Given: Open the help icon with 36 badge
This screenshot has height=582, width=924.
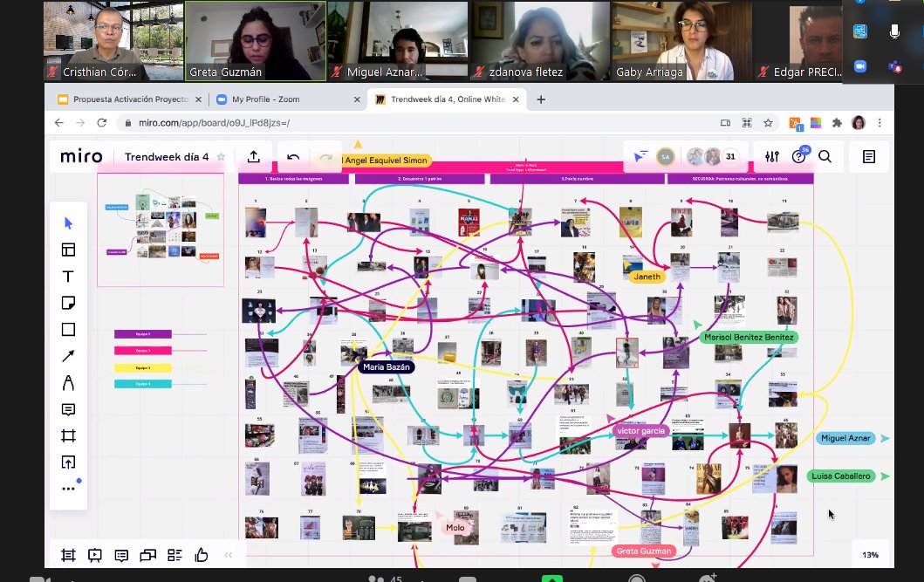Looking at the screenshot, I should click(799, 156).
